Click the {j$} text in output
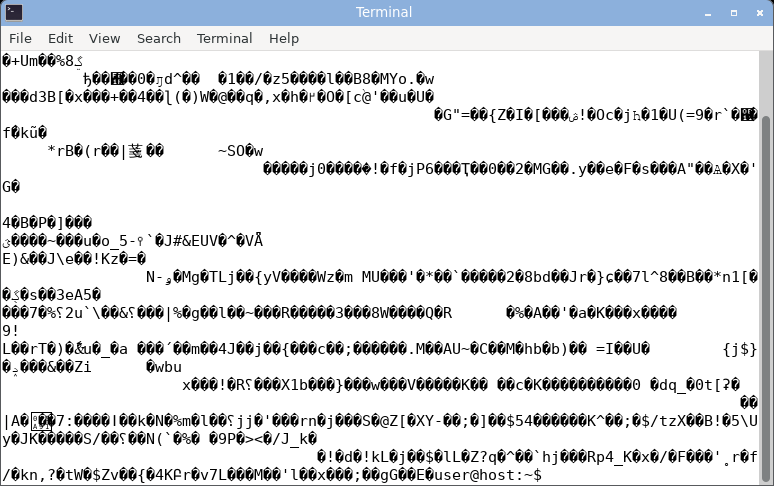The height and width of the screenshot is (486, 774). (739, 349)
